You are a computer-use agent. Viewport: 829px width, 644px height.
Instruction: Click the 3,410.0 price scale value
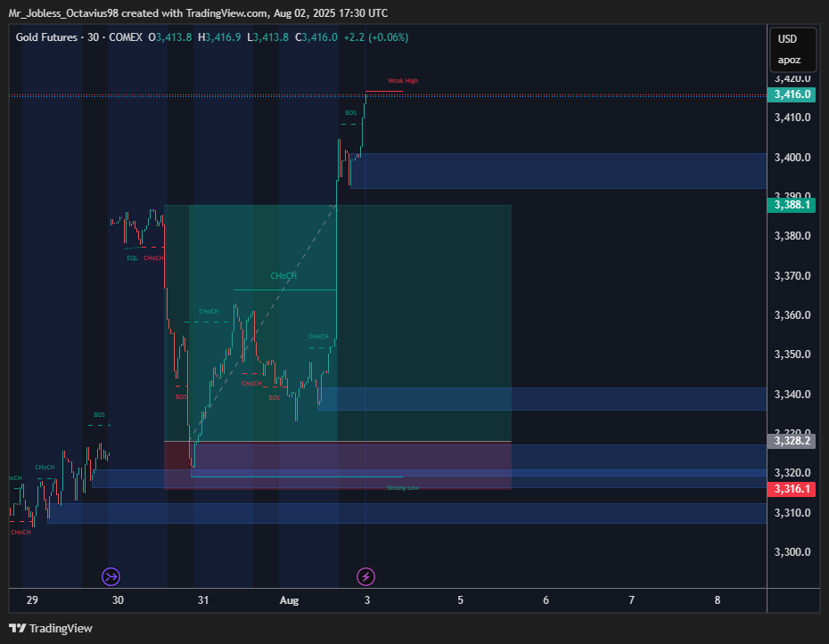[x=792, y=118]
